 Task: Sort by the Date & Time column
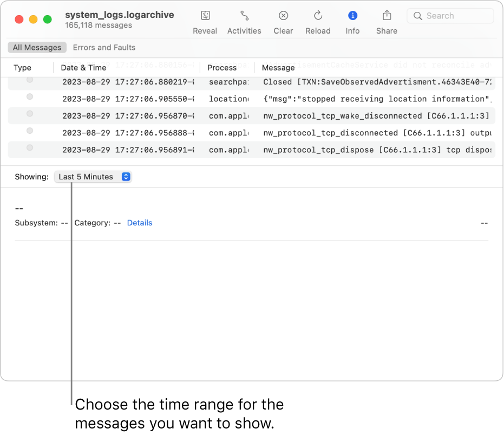(x=83, y=68)
